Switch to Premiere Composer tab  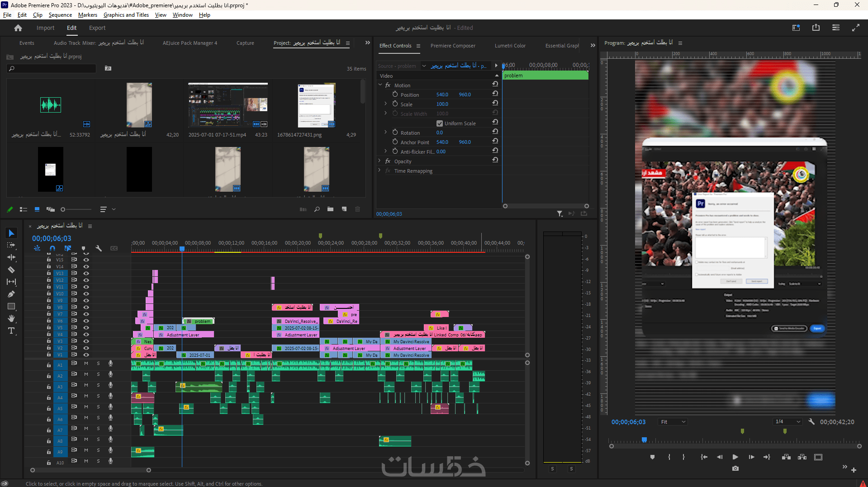(453, 46)
